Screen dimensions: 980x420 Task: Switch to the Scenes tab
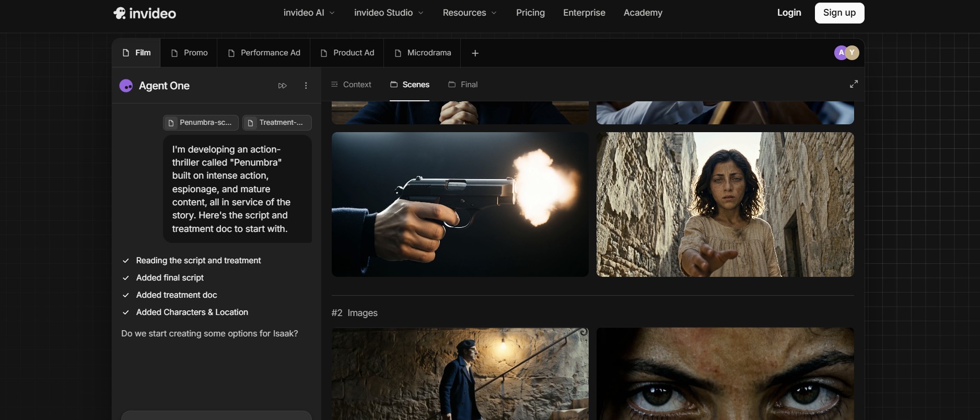410,85
